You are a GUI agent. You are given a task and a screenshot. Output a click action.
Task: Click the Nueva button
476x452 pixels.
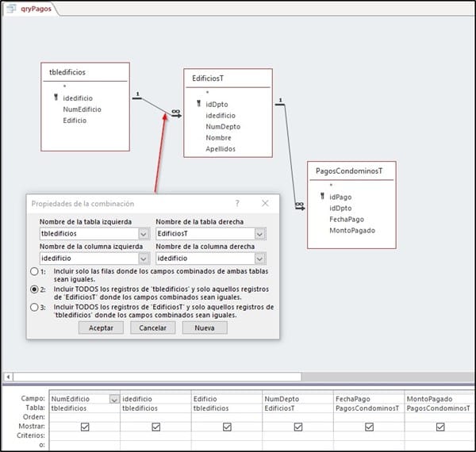(204, 328)
